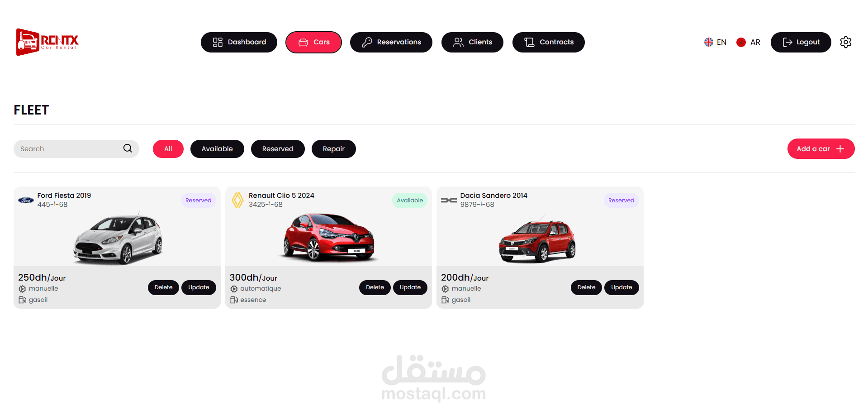Click the 200dh/Jour price
Screen dimensions: 868x411
coord(465,277)
